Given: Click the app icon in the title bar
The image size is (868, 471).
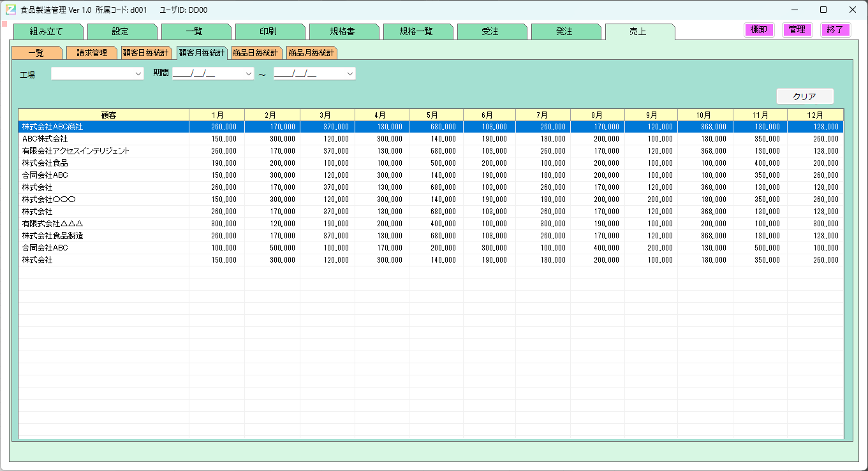Looking at the screenshot, I should point(11,10).
